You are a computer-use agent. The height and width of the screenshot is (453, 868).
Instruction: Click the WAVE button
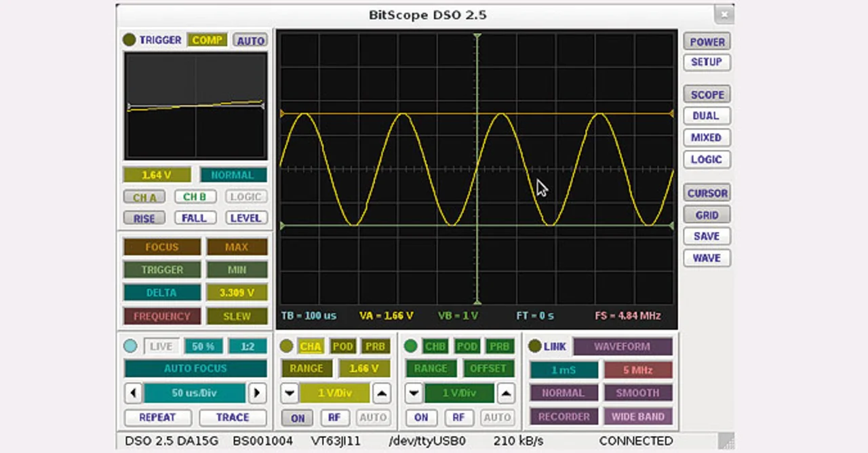[x=707, y=258]
